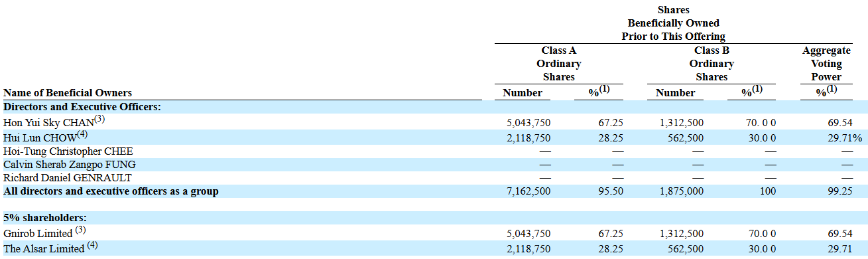Click the Class B percent for Hon Yui Sky CHAN

(x=761, y=124)
